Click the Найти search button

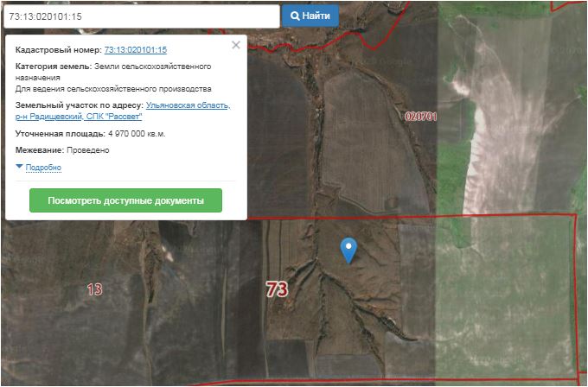point(310,16)
